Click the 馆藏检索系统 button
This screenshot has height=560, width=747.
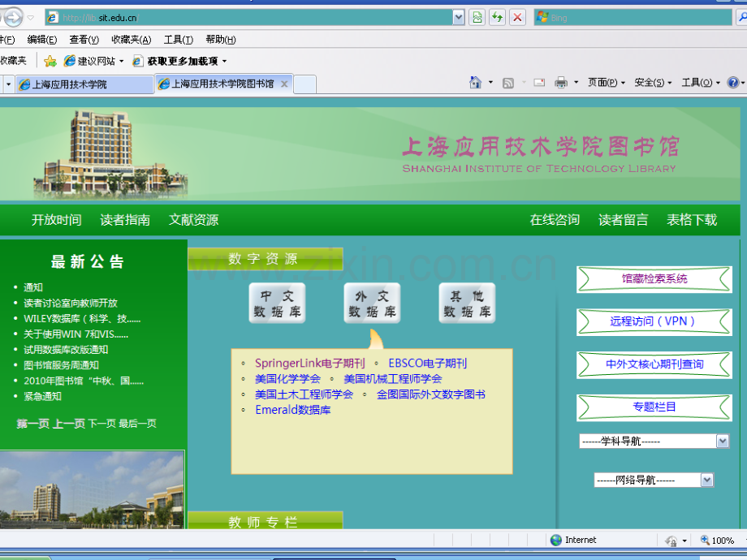(x=654, y=279)
